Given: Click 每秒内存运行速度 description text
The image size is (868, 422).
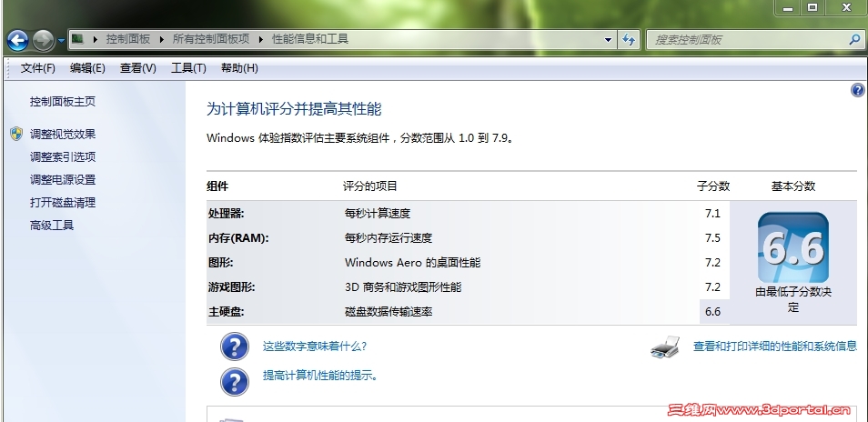Looking at the screenshot, I should (389, 238).
